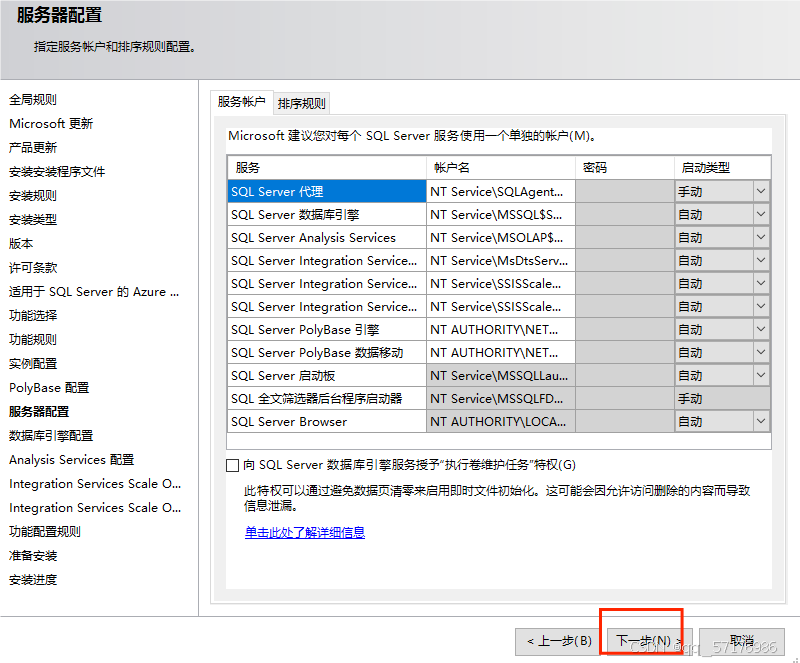Select the 产品更新 step in sidebar
This screenshot has width=800, height=663.
pyautogui.click(x=33, y=148)
